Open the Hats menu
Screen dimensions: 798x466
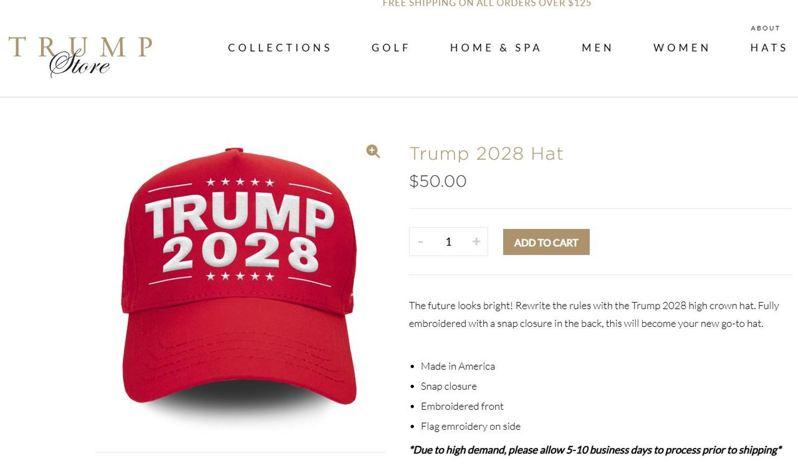[768, 48]
